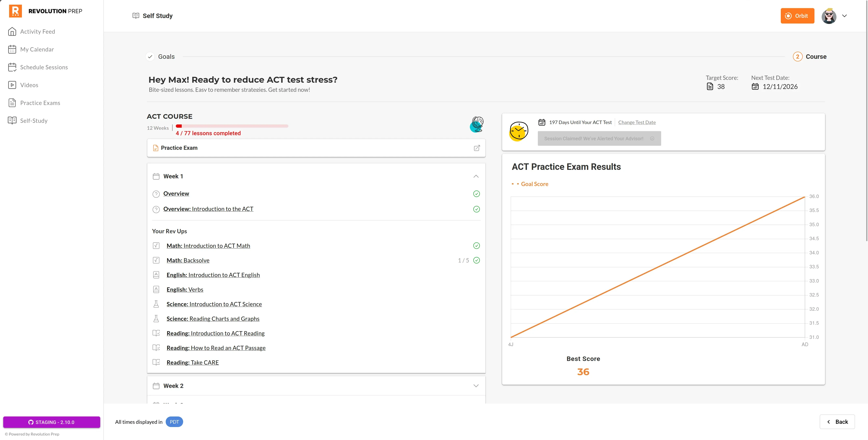Collapse the Week 1 section

tap(476, 176)
